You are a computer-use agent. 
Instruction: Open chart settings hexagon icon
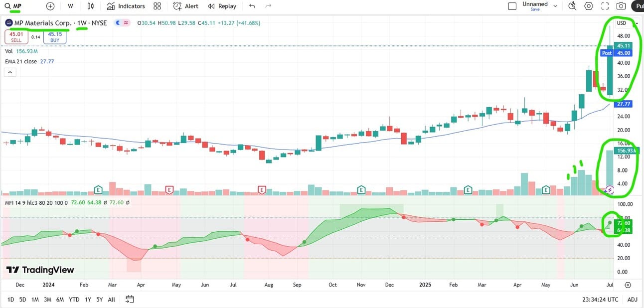589,6
